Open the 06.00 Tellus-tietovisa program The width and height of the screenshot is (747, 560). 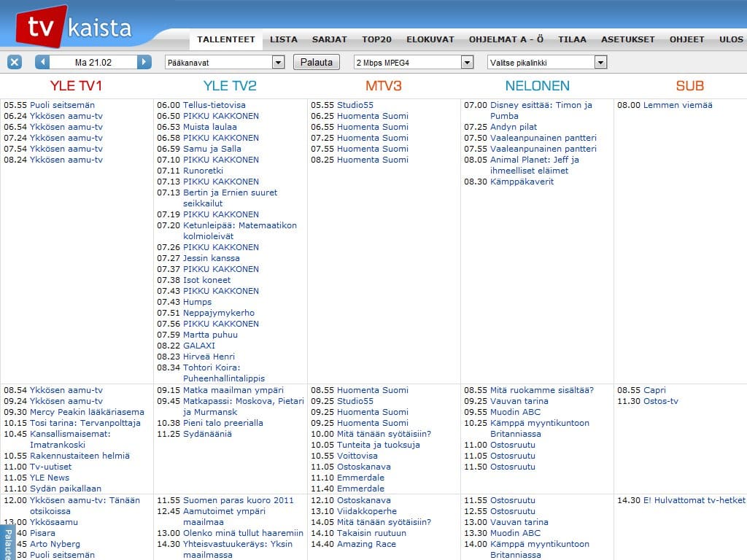coord(214,105)
